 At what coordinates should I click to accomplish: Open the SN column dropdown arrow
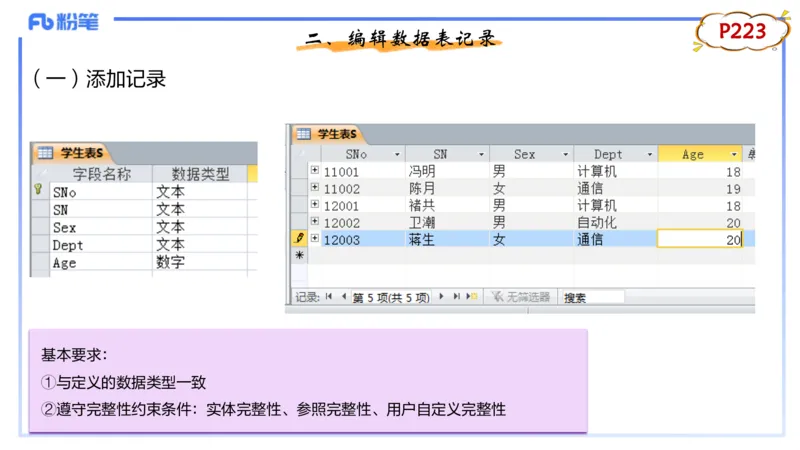point(481,154)
